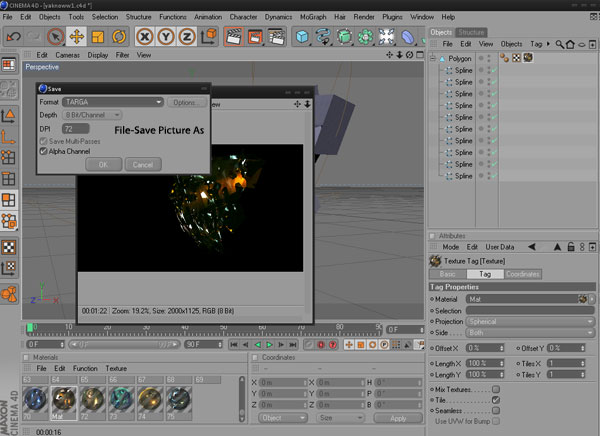Toggle the Alpha Channel checkbox
The width and height of the screenshot is (600, 436).
(44, 151)
